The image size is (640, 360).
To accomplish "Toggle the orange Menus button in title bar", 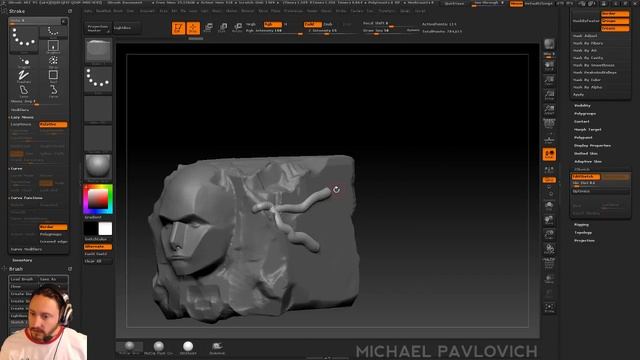I will click(x=516, y=3).
